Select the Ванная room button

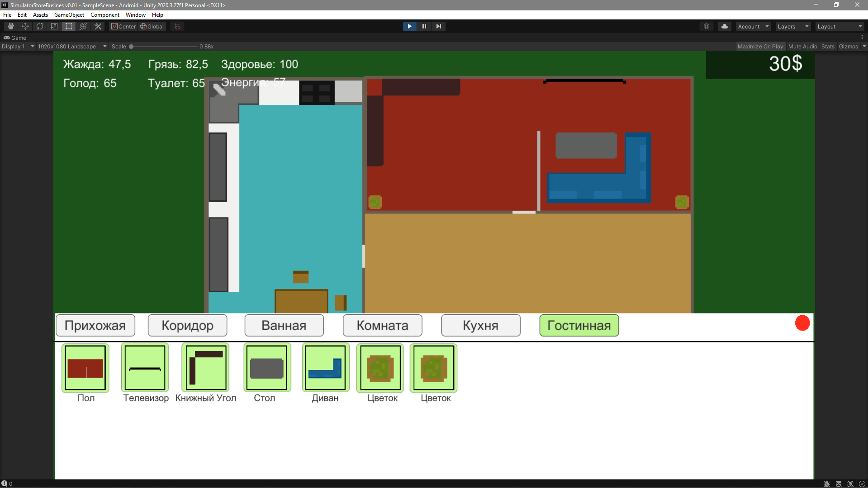(284, 325)
